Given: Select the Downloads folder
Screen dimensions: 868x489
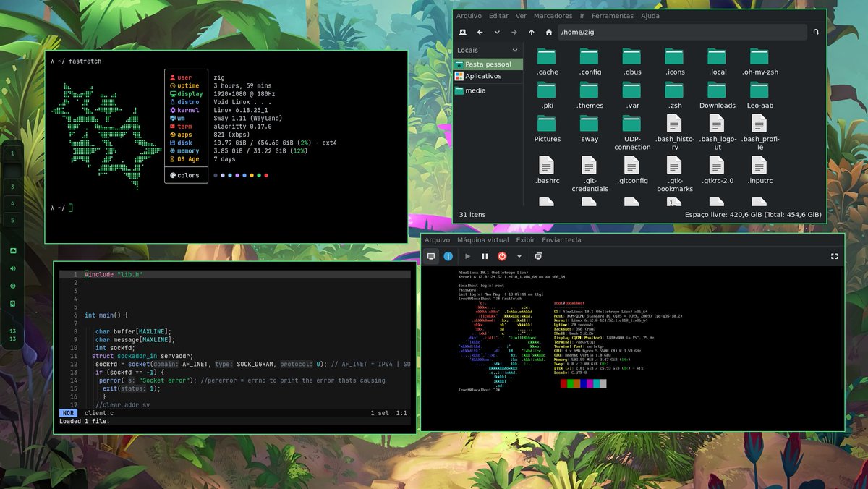Looking at the screenshot, I should [x=718, y=95].
